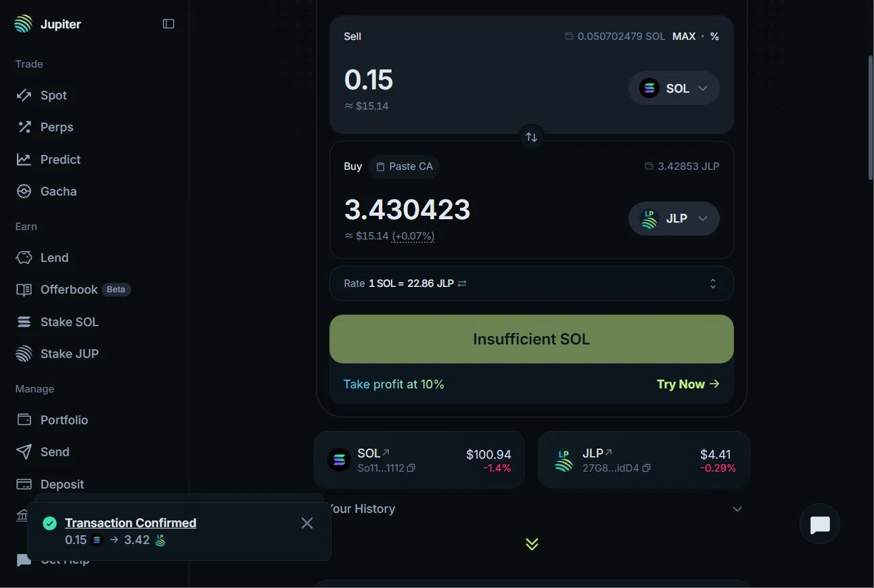Viewport: 874px width, 588px height.
Task: Open the chat support bubble icon
Action: point(820,524)
